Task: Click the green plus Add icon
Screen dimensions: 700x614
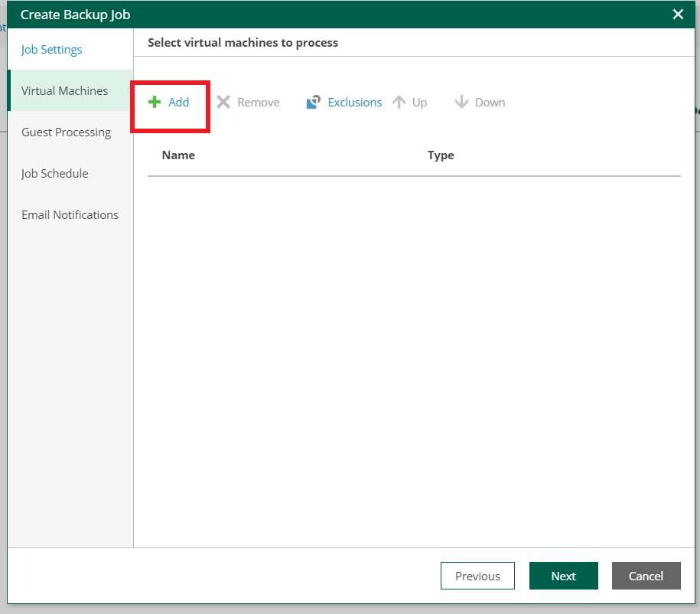Action: pos(155,101)
